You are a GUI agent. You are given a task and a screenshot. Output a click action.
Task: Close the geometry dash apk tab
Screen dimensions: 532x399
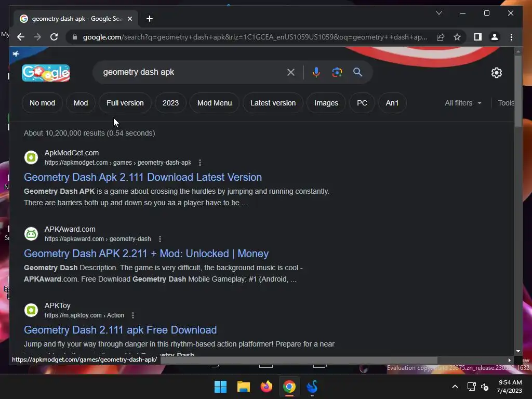click(x=129, y=19)
